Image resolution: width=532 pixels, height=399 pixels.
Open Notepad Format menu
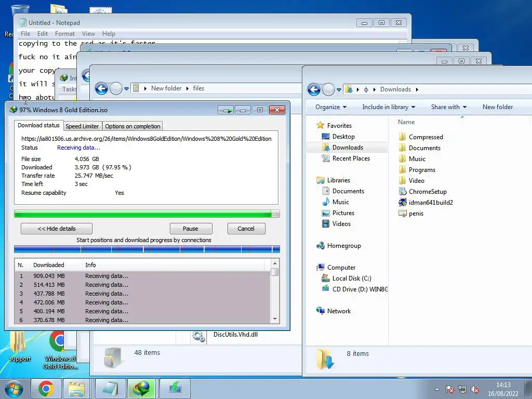(65, 34)
